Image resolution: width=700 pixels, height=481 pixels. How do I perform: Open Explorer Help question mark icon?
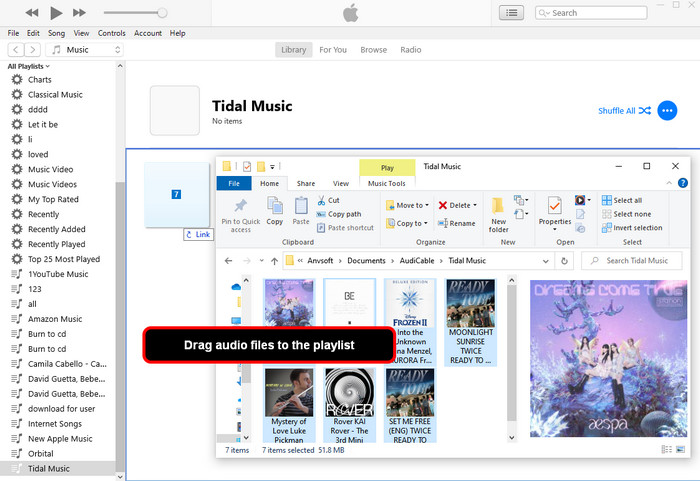683,183
